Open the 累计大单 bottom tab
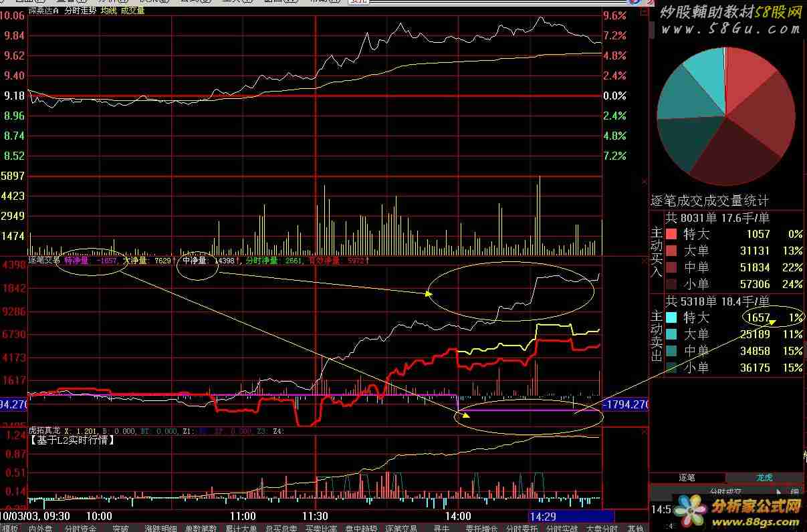 pos(241,528)
